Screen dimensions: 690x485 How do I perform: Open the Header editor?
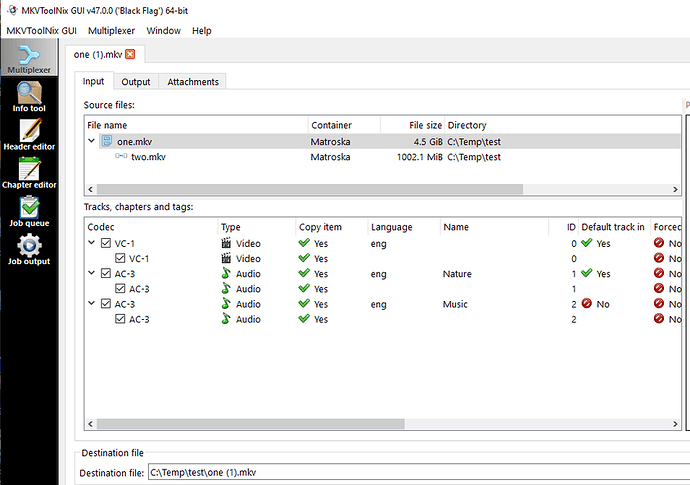pyautogui.click(x=29, y=135)
